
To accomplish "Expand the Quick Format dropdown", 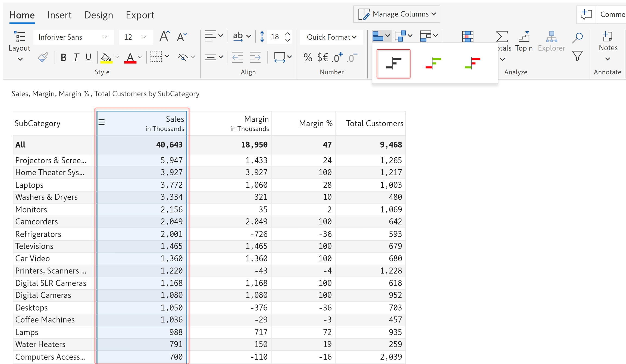I will coord(331,37).
